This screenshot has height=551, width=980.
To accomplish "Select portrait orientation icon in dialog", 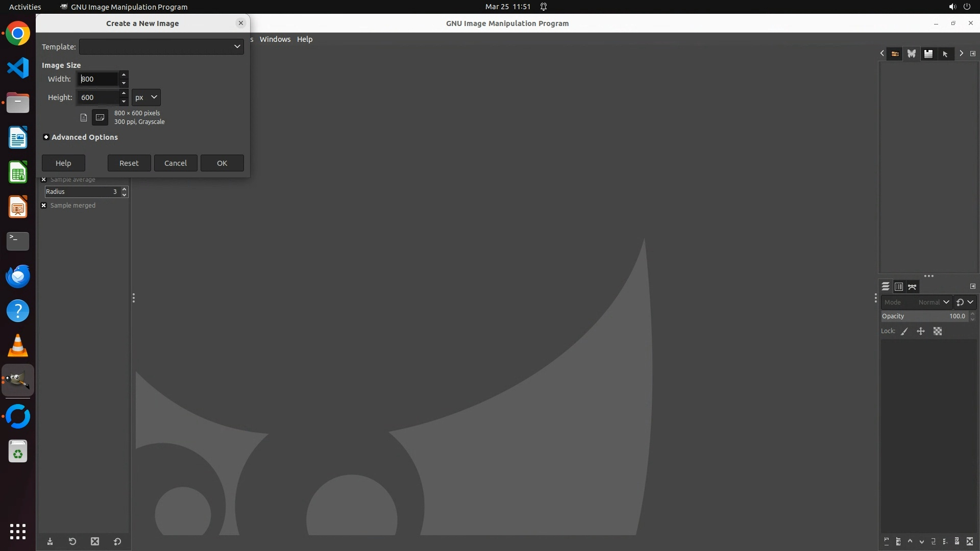I will 84,117.
